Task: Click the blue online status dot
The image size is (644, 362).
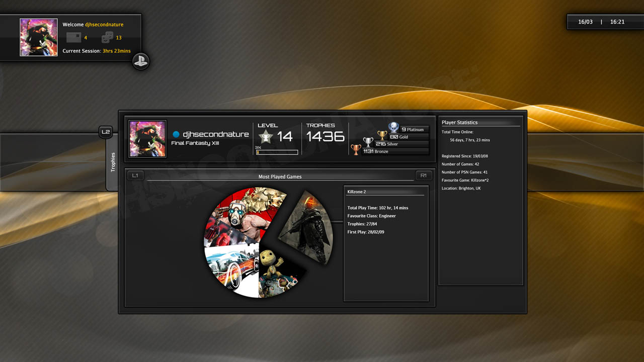Action: point(176,134)
